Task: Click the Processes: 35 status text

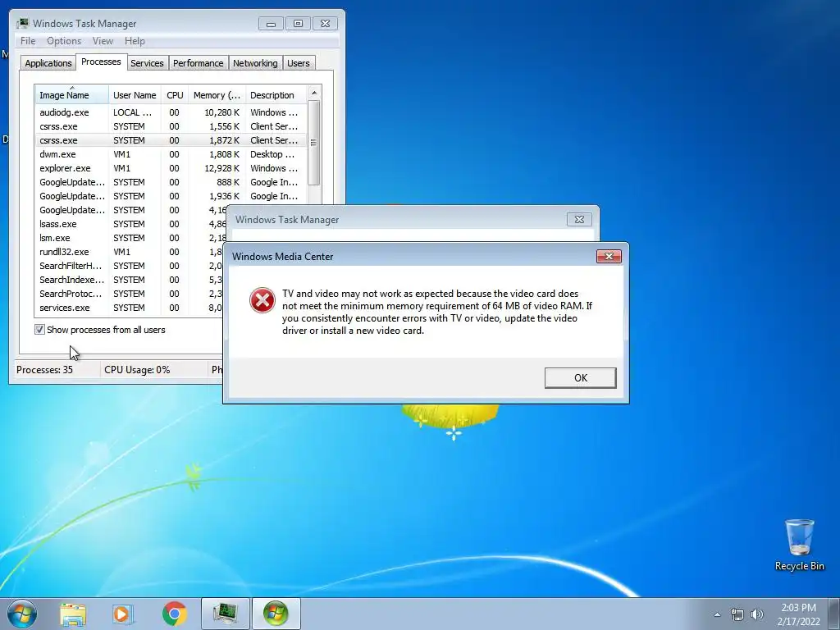Action: pos(44,370)
